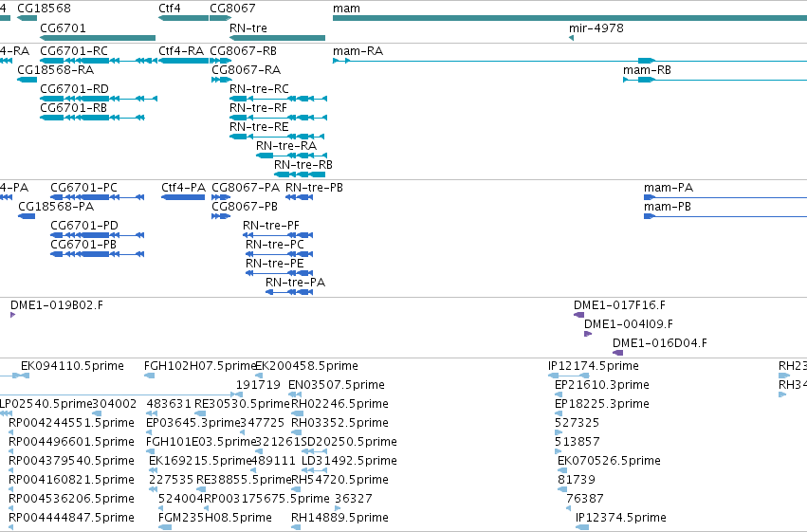
Task: Click the DME1-004I09.F marker
Action: [588, 334]
